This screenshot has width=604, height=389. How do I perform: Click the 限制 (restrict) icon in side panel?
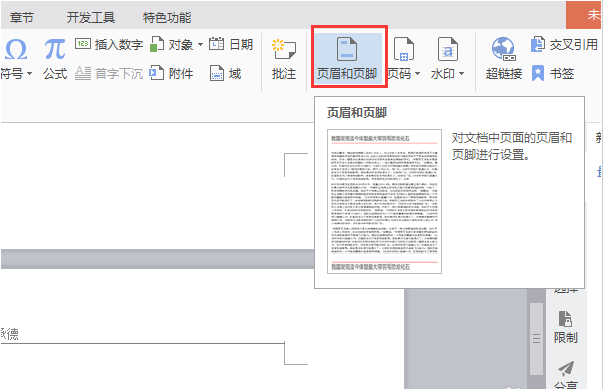point(565,319)
